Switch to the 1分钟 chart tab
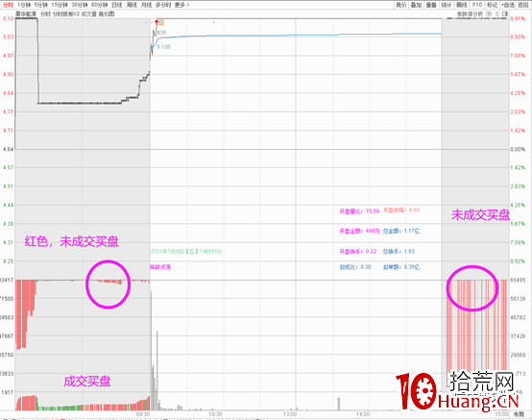This screenshot has height=420, width=532. (x=24, y=5)
